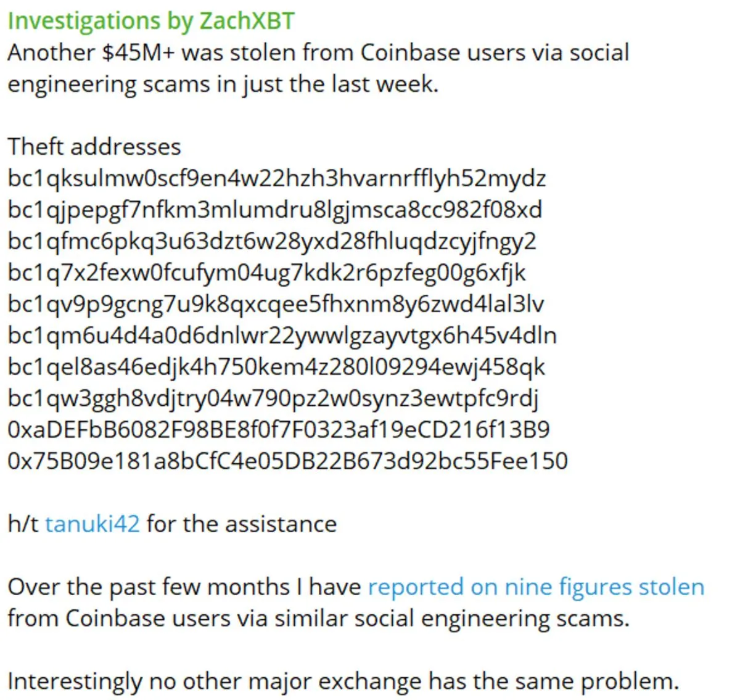Select Ethereum address starting with 0xaDEFbB6082
Image resolution: width=740 pixels, height=700 pixels.
coord(279,429)
